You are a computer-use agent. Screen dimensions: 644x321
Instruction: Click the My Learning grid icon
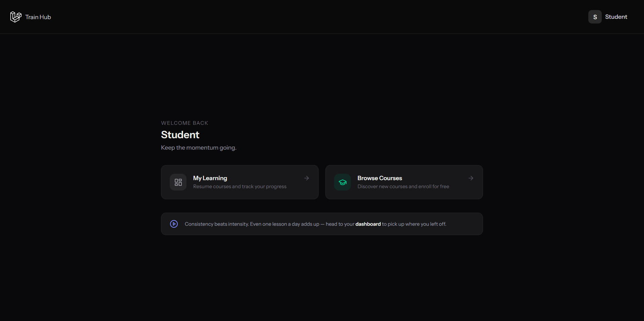(x=178, y=182)
